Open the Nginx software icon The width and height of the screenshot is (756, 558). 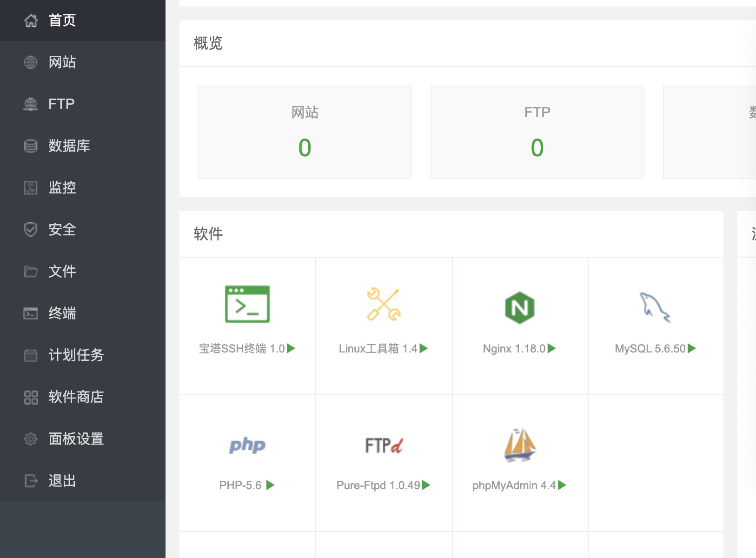(519, 306)
